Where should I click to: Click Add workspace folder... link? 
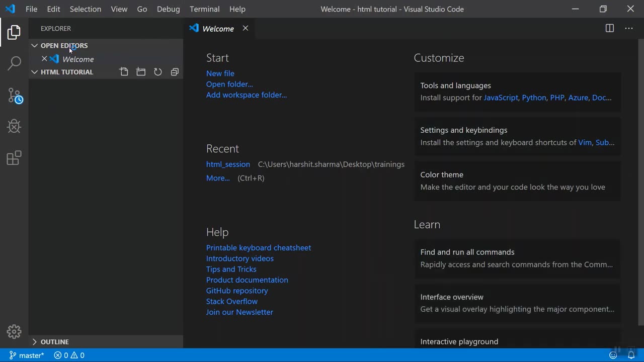pos(247,95)
